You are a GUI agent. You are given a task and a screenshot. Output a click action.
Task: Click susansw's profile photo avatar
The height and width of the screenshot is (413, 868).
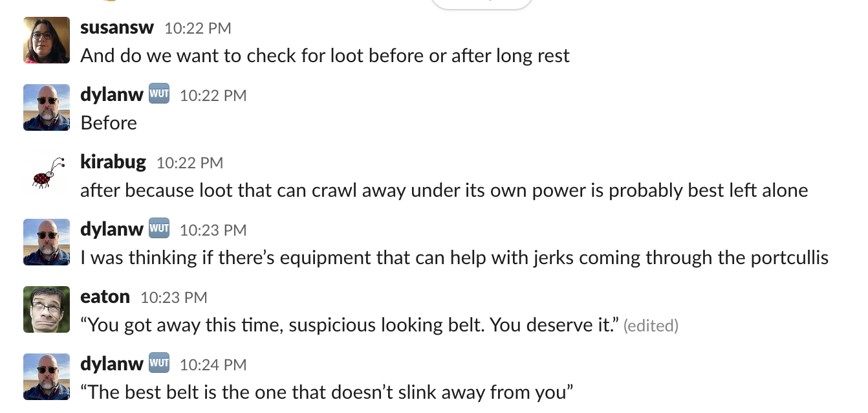click(x=47, y=40)
